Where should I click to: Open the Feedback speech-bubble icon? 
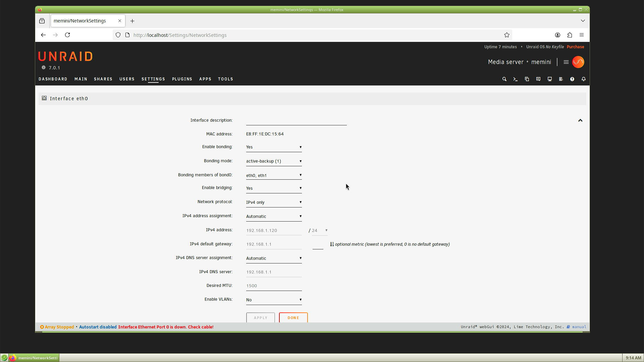tap(538, 79)
